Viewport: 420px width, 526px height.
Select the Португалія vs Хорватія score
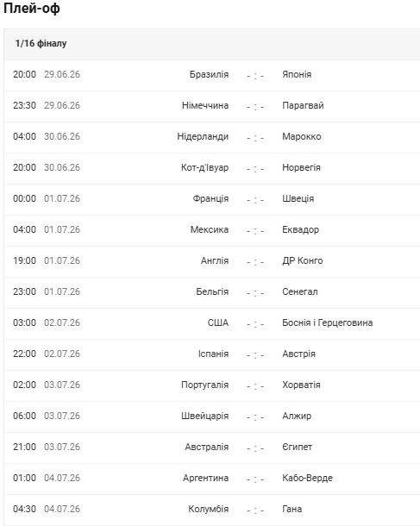tap(255, 385)
